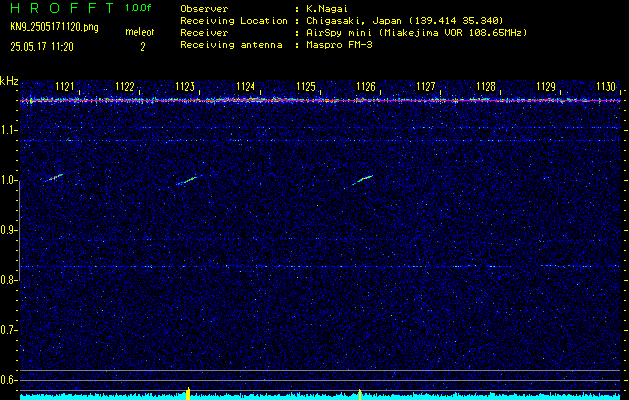Viewport: 629px width, 400px height.
Task: Click the Receiver label
Action: tap(204, 33)
